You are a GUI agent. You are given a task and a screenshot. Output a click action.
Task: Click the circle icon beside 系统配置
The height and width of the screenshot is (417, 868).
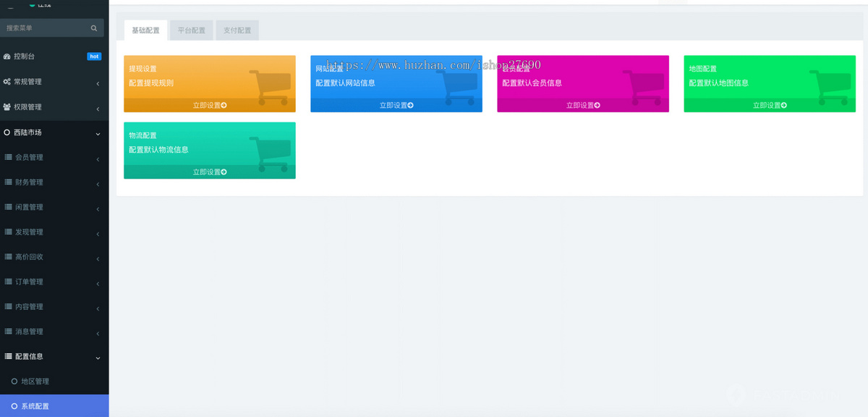click(x=14, y=406)
